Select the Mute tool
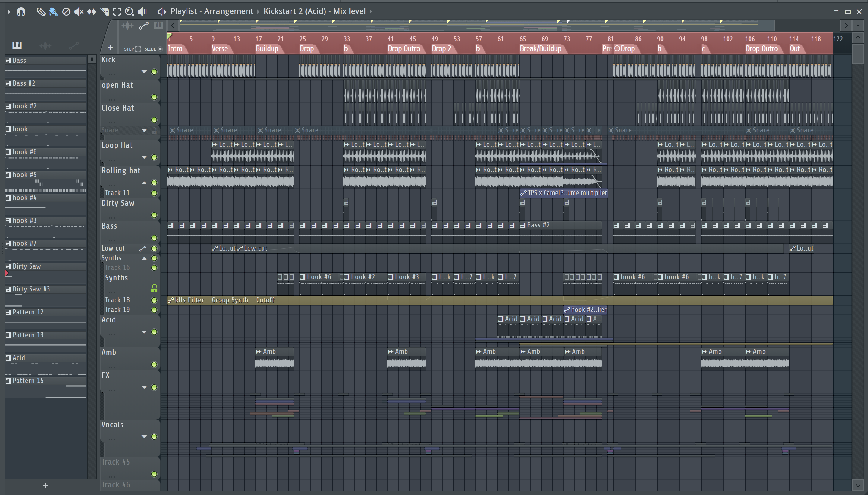Image resolution: width=868 pixels, height=495 pixels. tap(79, 11)
